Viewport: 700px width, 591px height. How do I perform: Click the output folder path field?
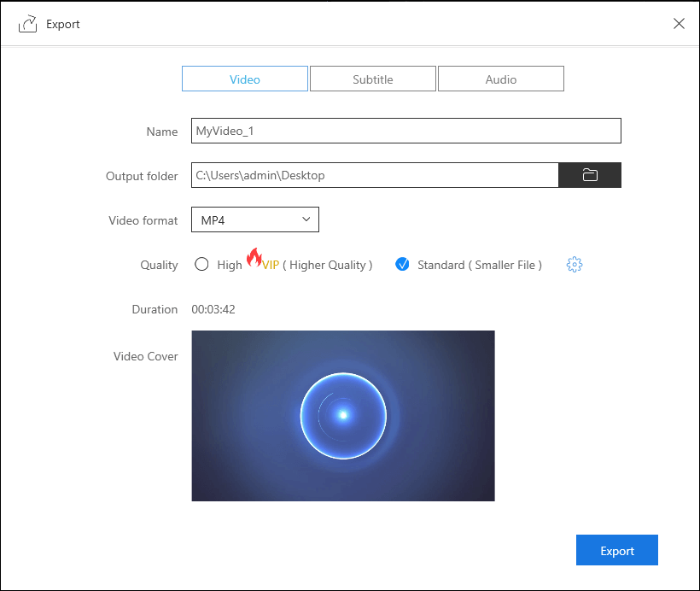click(x=374, y=175)
